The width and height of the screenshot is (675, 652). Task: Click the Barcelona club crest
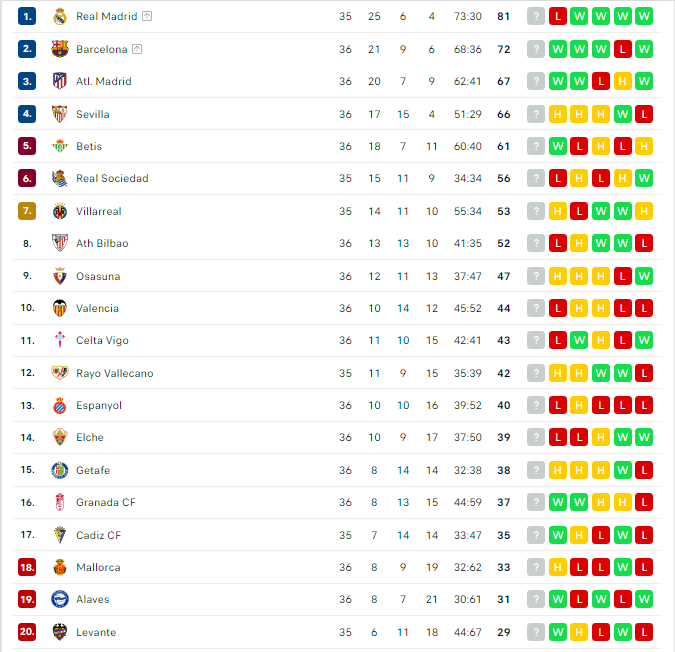coord(60,49)
